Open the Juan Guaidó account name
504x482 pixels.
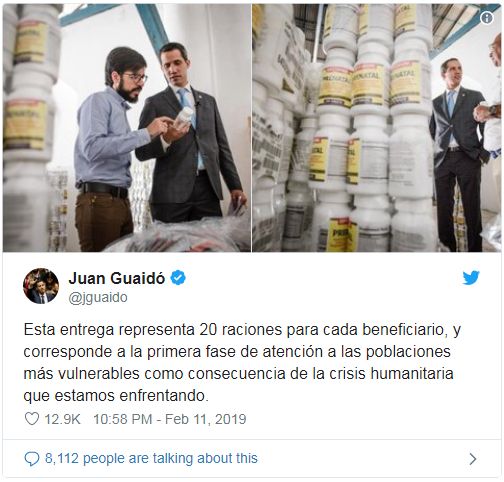click(x=117, y=278)
